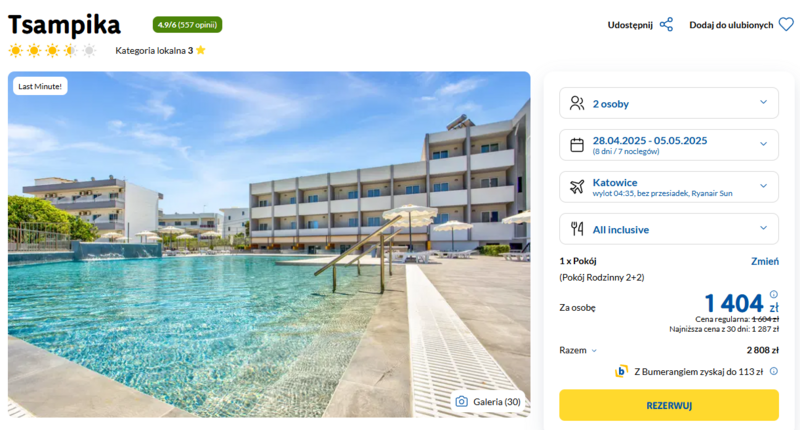Screen dimensions: 800x430
Task: Click the heart icon to add favorites
Action: [x=786, y=24]
